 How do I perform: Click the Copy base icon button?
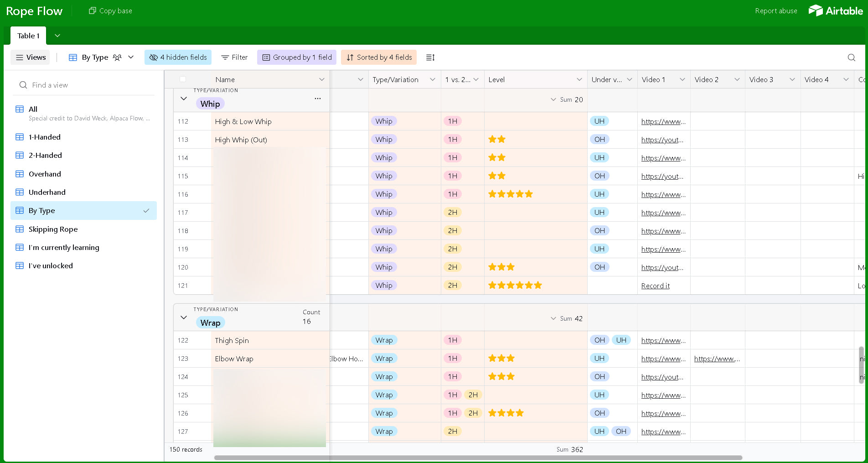pyautogui.click(x=110, y=10)
